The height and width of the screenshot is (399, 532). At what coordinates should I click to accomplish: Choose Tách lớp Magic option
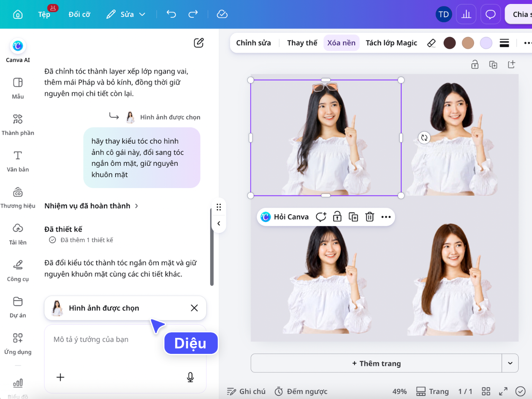click(x=391, y=43)
